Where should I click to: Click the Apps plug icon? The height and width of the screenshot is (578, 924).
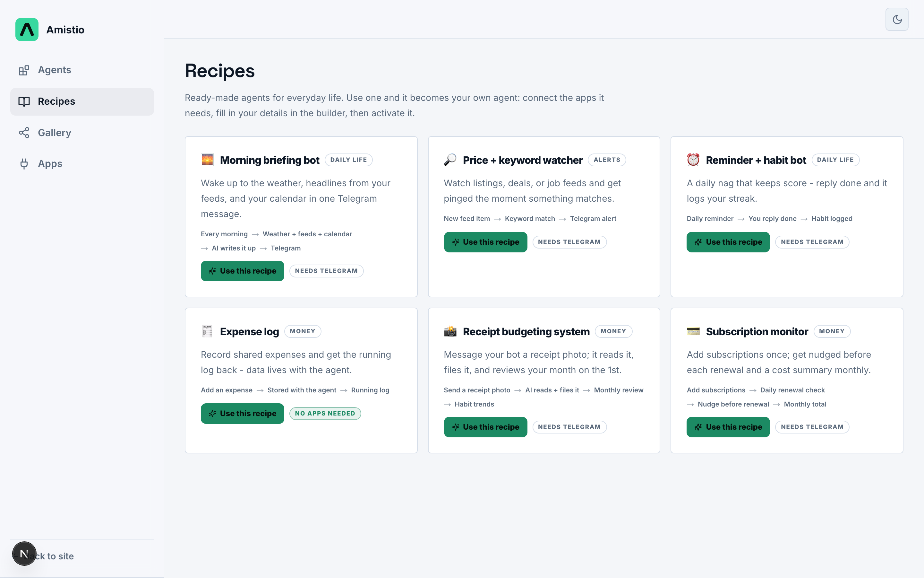click(x=24, y=164)
